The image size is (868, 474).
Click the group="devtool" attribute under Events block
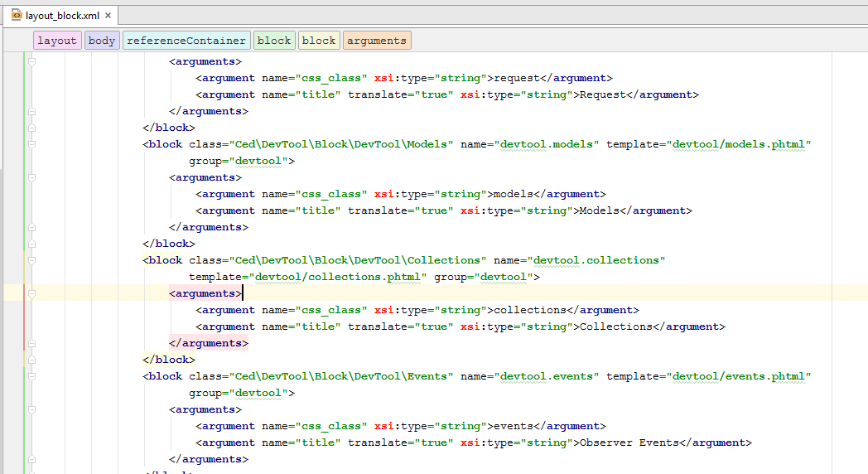pos(239,393)
